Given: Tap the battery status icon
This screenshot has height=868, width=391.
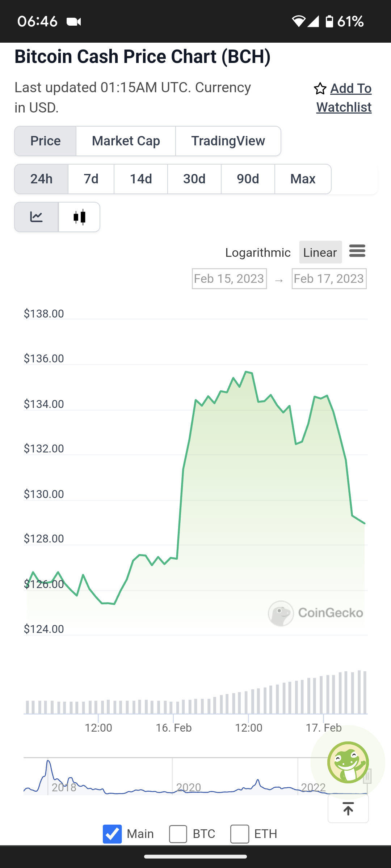Looking at the screenshot, I should (x=329, y=21).
